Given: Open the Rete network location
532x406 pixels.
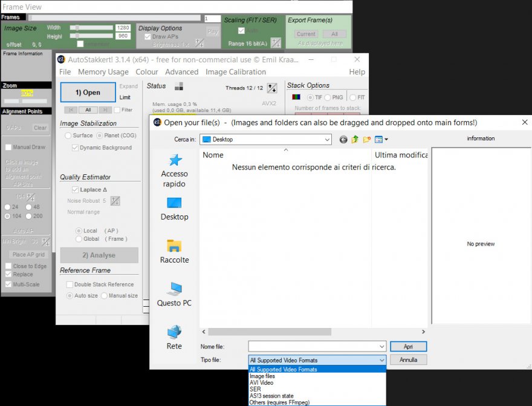Looking at the screenshot, I should pyautogui.click(x=174, y=332).
